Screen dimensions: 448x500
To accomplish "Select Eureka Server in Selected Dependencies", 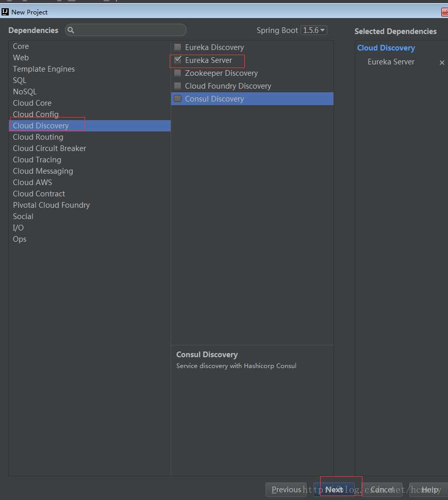I will [391, 62].
